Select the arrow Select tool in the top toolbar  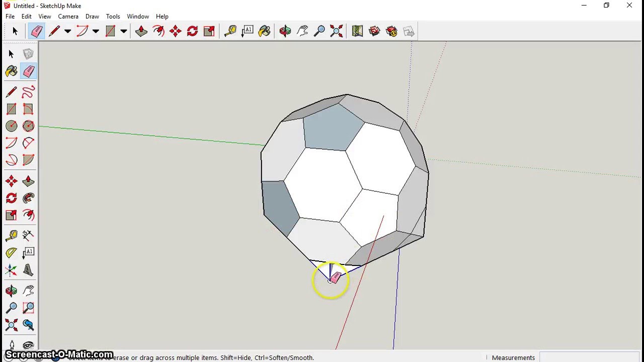point(15,31)
